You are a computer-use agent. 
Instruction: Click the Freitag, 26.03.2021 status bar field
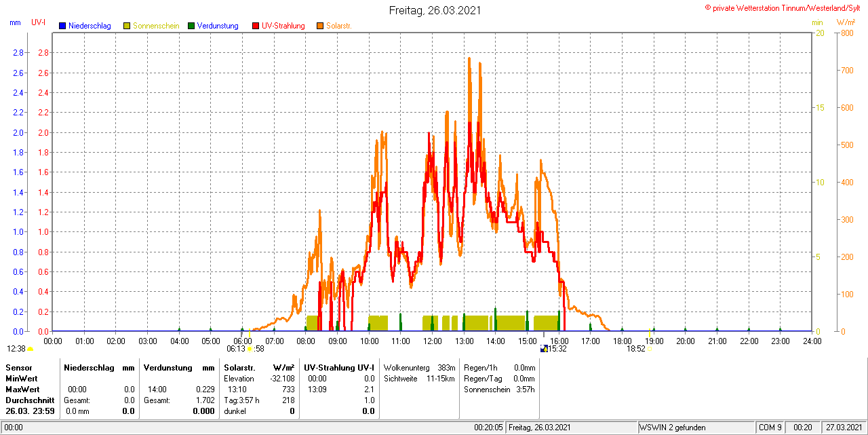point(572,428)
